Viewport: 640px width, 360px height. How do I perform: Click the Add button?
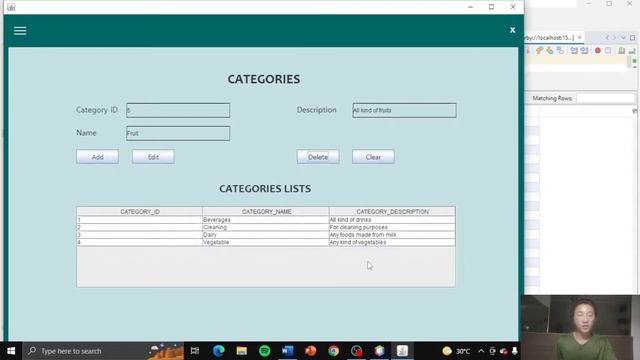(98, 157)
